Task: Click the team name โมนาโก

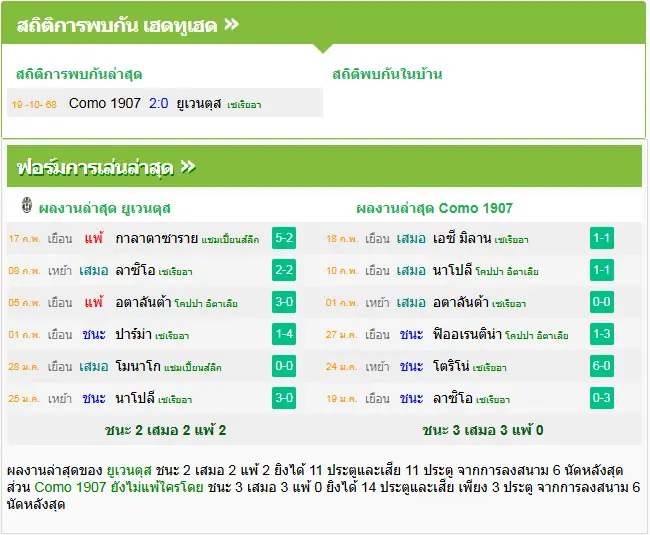Action: [x=138, y=366]
